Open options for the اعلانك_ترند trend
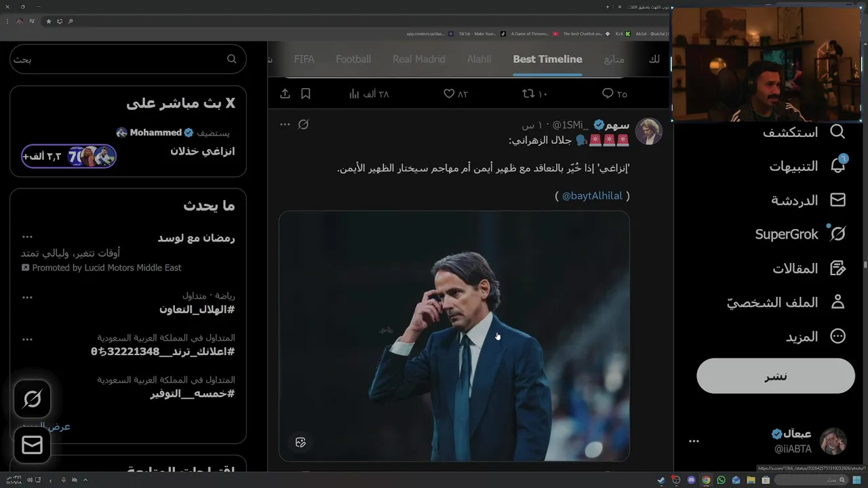868x488 pixels. tap(27, 339)
